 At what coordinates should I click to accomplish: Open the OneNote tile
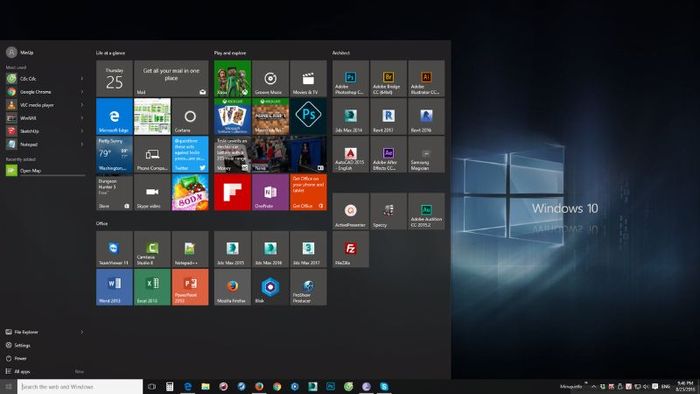tap(270, 192)
